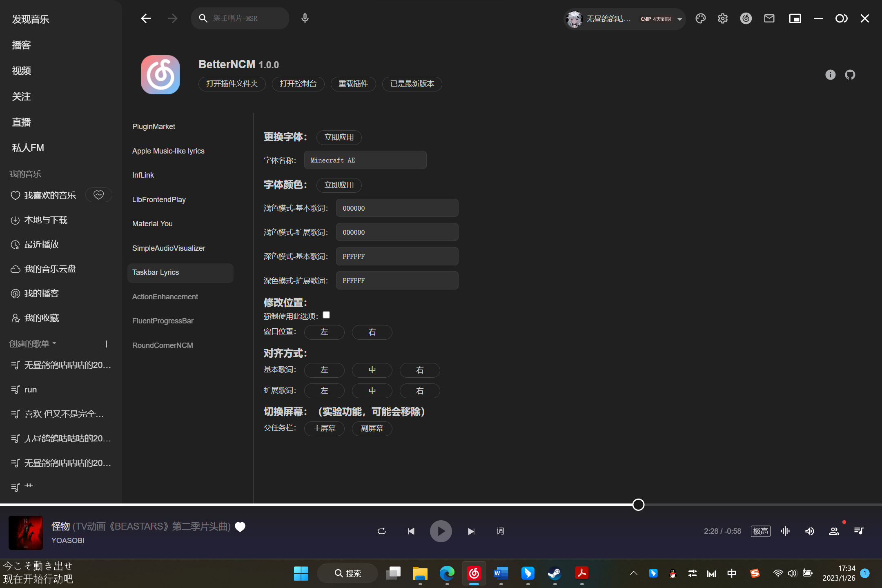Apply font change with 更换字体 立即应用
The width and height of the screenshot is (882, 588).
pos(339,137)
